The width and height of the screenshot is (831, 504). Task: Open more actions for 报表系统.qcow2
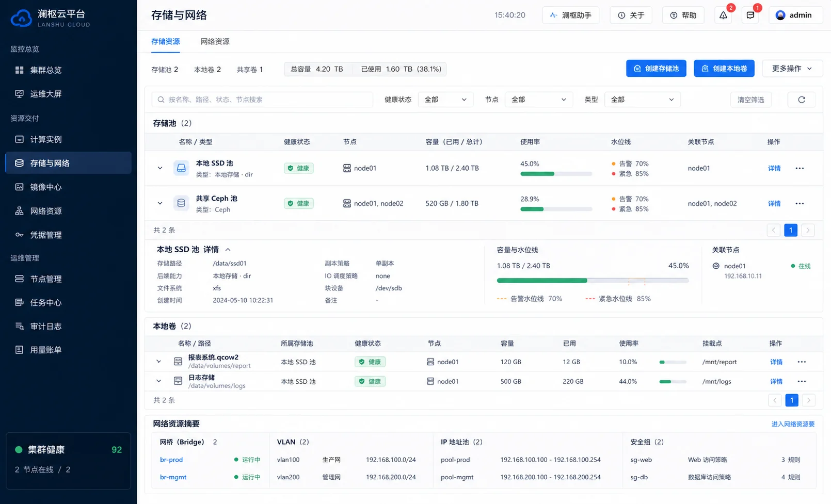tap(802, 362)
